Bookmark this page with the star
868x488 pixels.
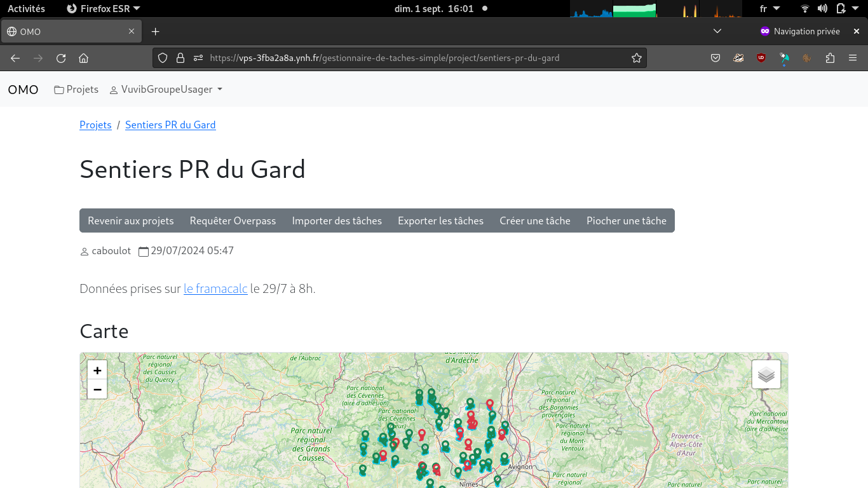(x=636, y=58)
